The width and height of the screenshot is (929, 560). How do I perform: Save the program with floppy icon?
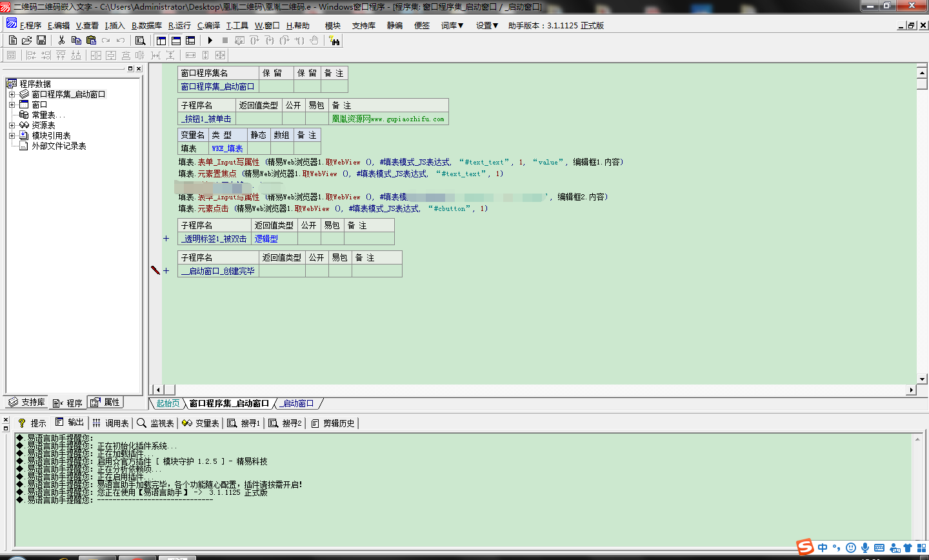[x=41, y=40]
